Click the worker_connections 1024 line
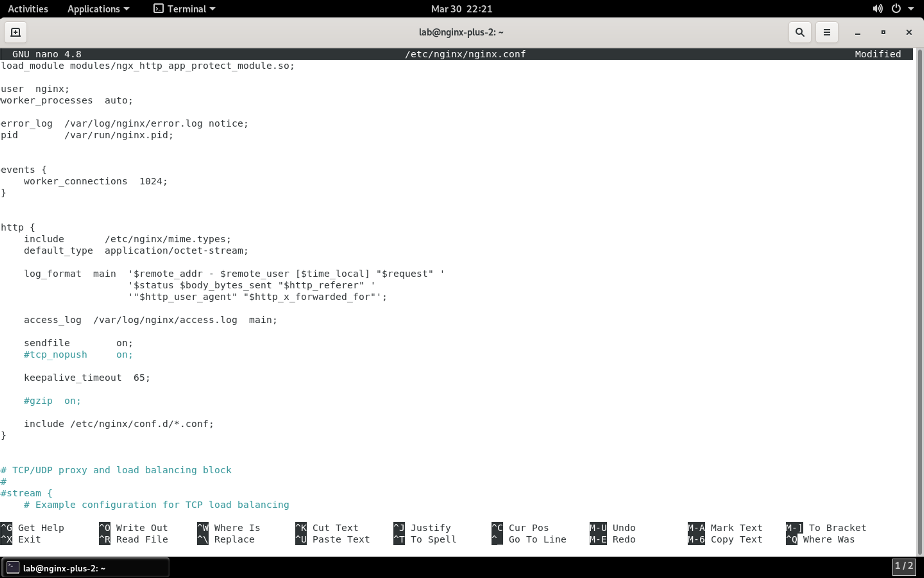This screenshot has height=578, width=924. tap(96, 181)
